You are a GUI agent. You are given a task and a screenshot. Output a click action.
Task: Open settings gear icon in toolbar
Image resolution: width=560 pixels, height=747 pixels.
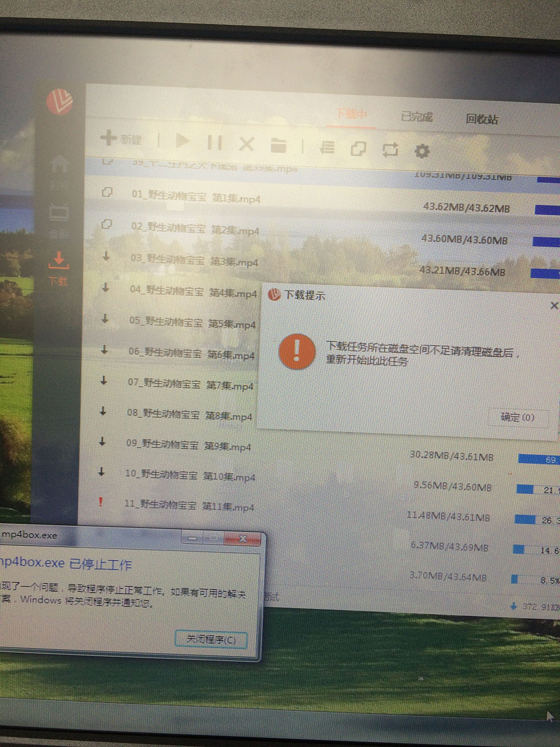(422, 151)
